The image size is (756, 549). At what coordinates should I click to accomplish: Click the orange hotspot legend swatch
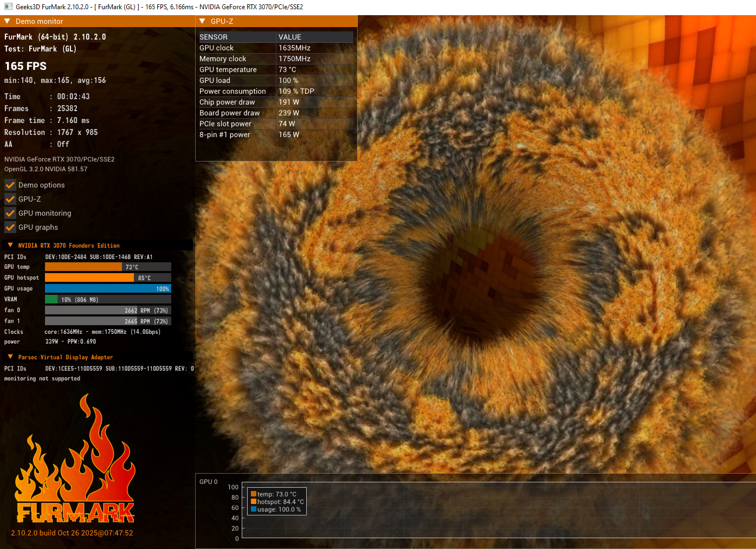(254, 501)
